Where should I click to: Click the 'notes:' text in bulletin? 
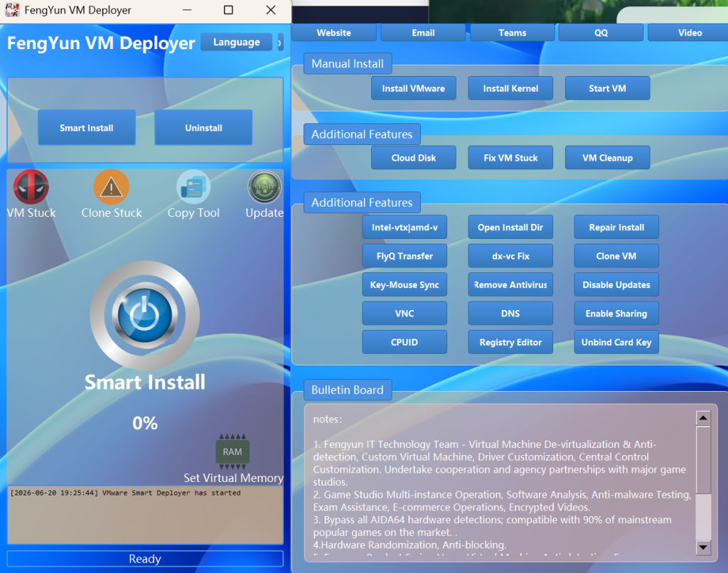point(327,419)
